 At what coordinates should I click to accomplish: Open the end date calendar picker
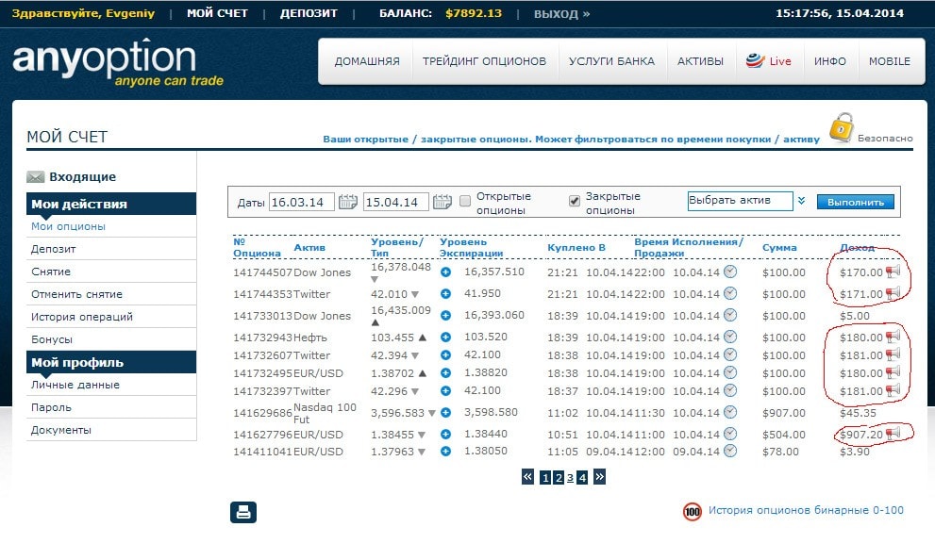click(442, 202)
